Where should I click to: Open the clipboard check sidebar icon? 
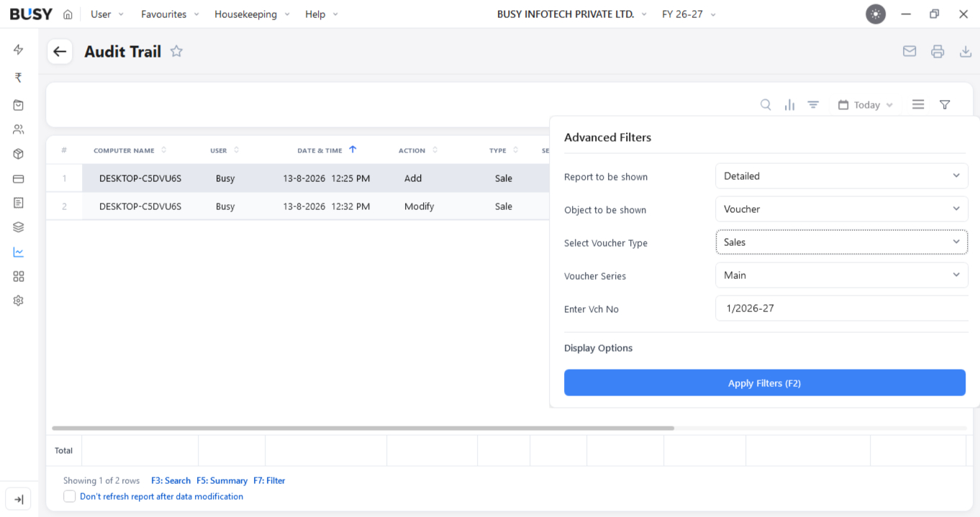19,105
